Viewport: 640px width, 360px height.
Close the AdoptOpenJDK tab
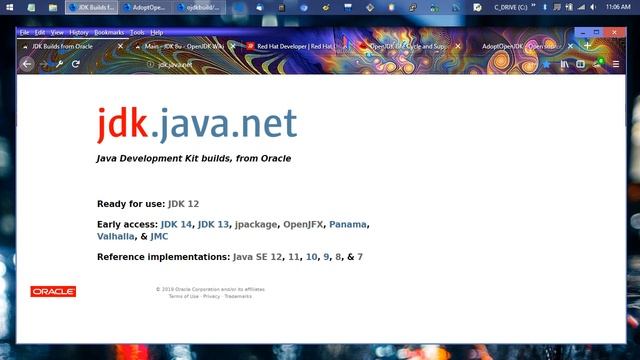[x=571, y=47]
